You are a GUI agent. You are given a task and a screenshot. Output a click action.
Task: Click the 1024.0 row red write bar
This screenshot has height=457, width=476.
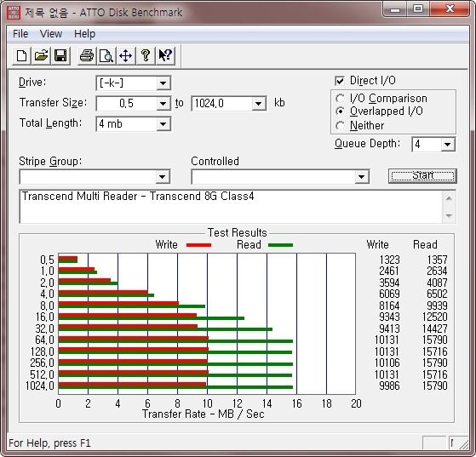(132, 384)
